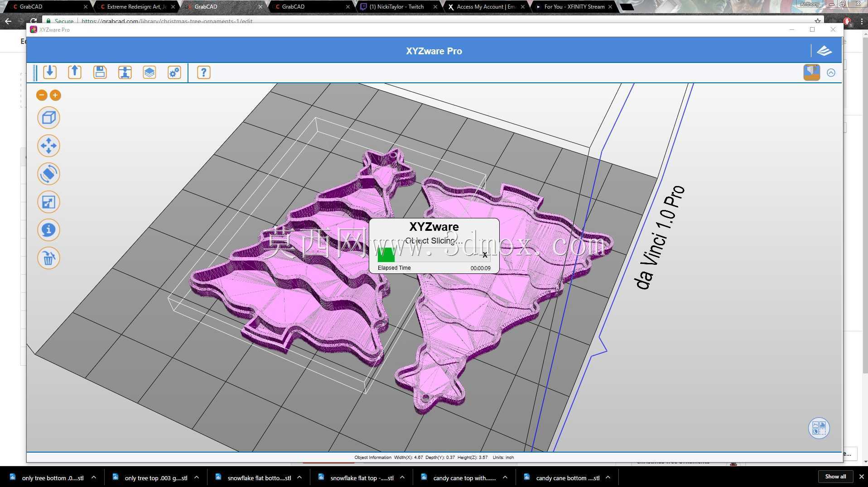
Task: Expand options for 'candy cane bottom' download
Action: [x=608, y=477]
